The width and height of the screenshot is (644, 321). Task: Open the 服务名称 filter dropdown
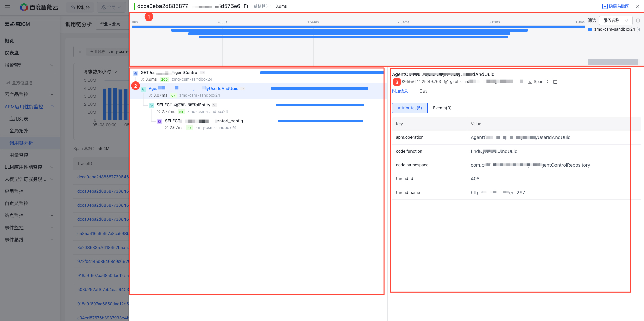pyautogui.click(x=615, y=21)
